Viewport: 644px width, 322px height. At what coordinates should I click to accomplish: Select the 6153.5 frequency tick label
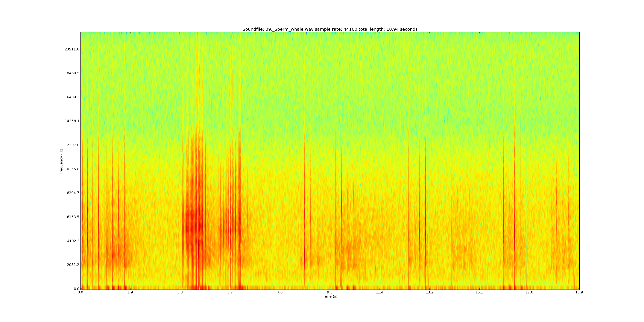(x=73, y=217)
